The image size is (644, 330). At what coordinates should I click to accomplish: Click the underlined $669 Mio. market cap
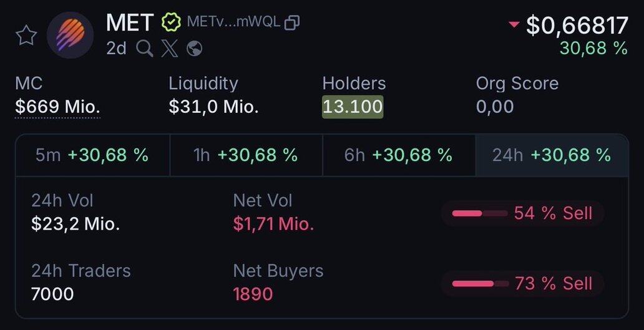click(57, 107)
